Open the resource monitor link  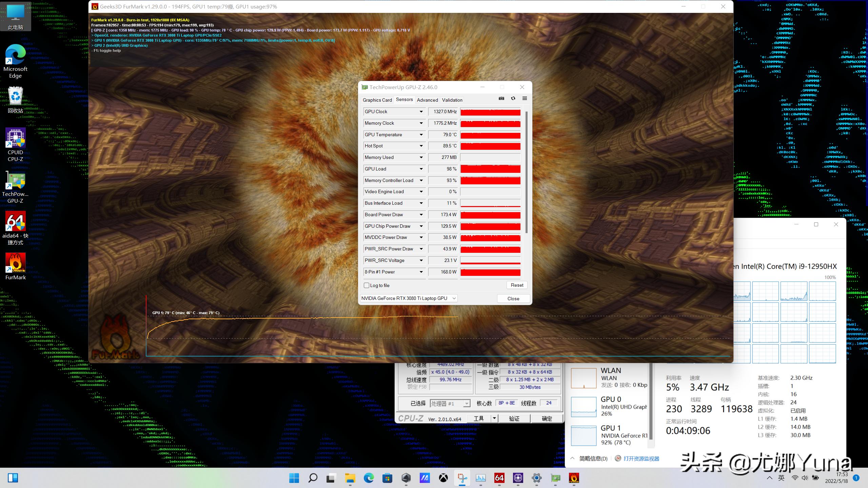pos(641,459)
